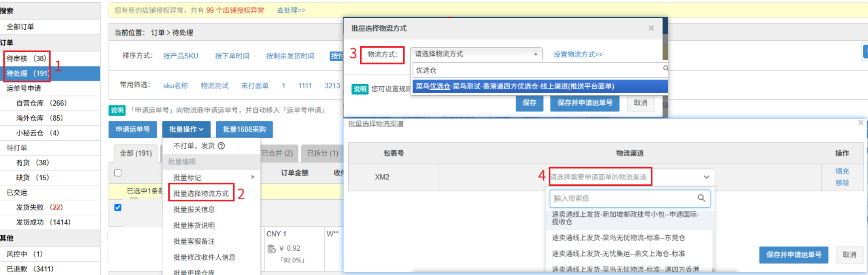Image resolution: width=868 pixels, height=275 pixels.
Task: Close the 批量选择物流渠道 dialog
Action: (x=860, y=123)
